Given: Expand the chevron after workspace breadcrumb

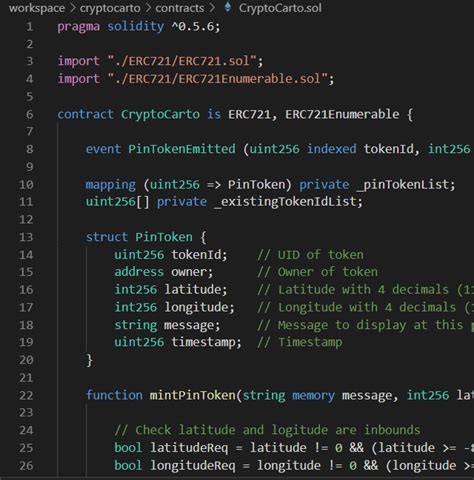Looking at the screenshot, I should [73, 8].
